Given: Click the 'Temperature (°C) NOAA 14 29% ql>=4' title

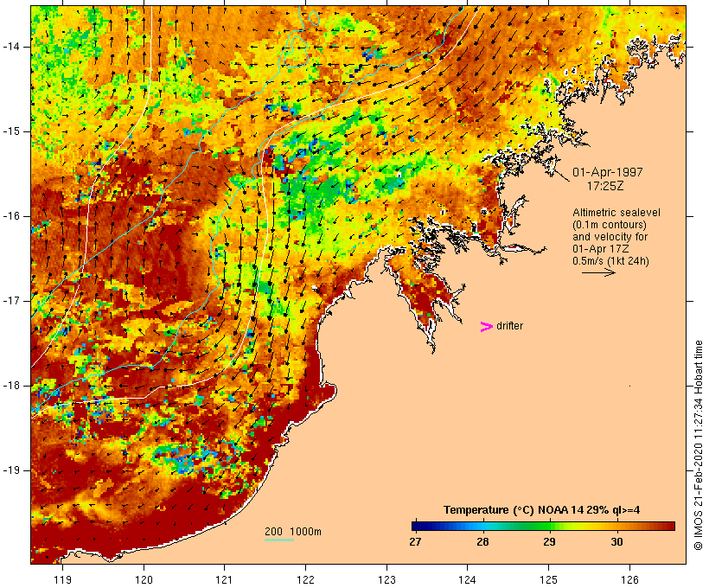Looking at the screenshot, I should coord(542,510).
